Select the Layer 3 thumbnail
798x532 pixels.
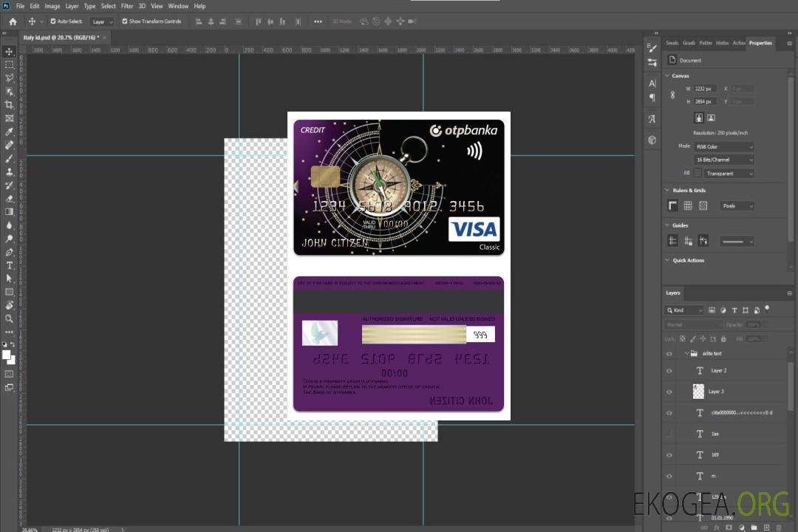coord(699,392)
